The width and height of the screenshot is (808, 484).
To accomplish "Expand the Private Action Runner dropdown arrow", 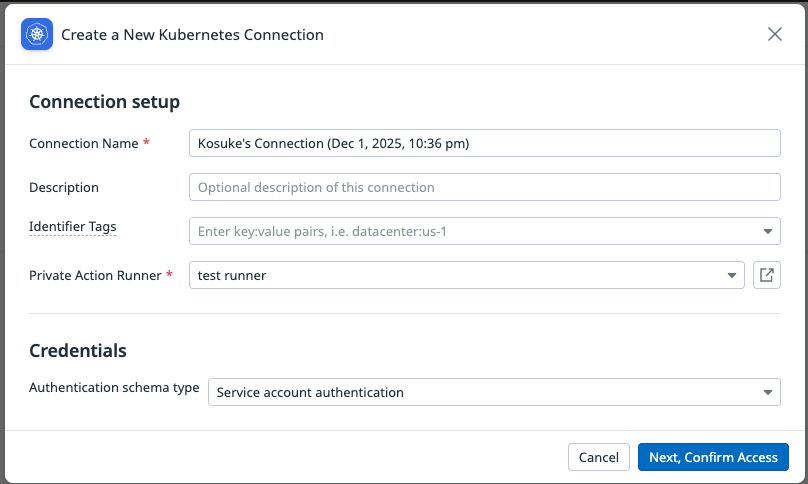I will (731, 275).
